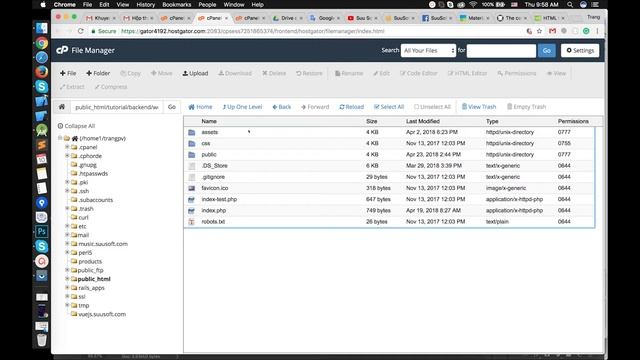This screenshot has width=640, height=360.
Task: Click the home icon beside path field
Action: (62, 107)
